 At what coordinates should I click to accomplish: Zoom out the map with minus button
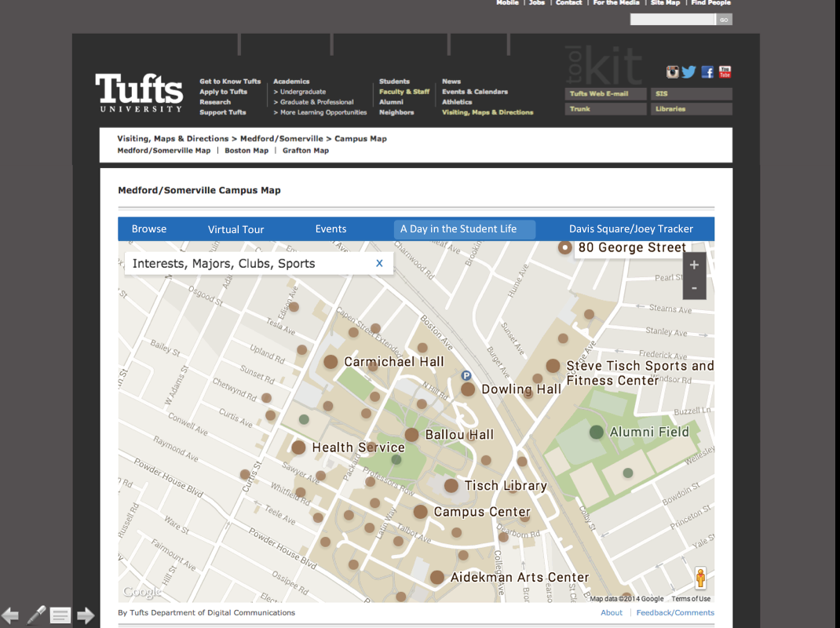click(x=694, y=288)
